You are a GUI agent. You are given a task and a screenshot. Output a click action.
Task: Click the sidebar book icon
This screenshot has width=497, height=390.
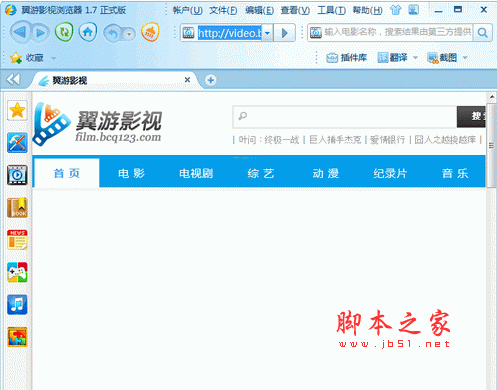(x=17, y=207)
